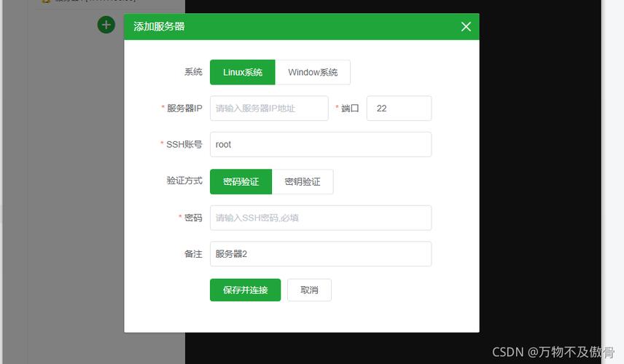
Task: Click the green plus add-server icon
Action: click(x=106, y=25)
